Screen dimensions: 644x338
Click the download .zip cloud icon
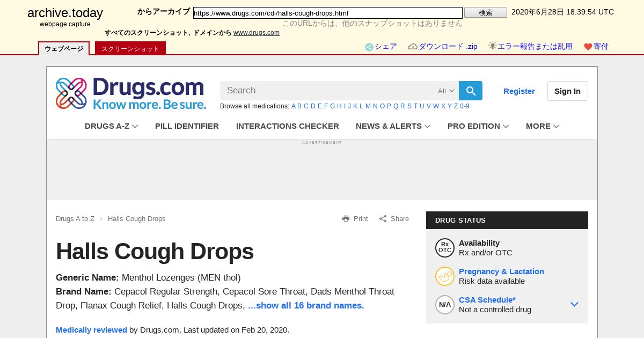(413, 47)
